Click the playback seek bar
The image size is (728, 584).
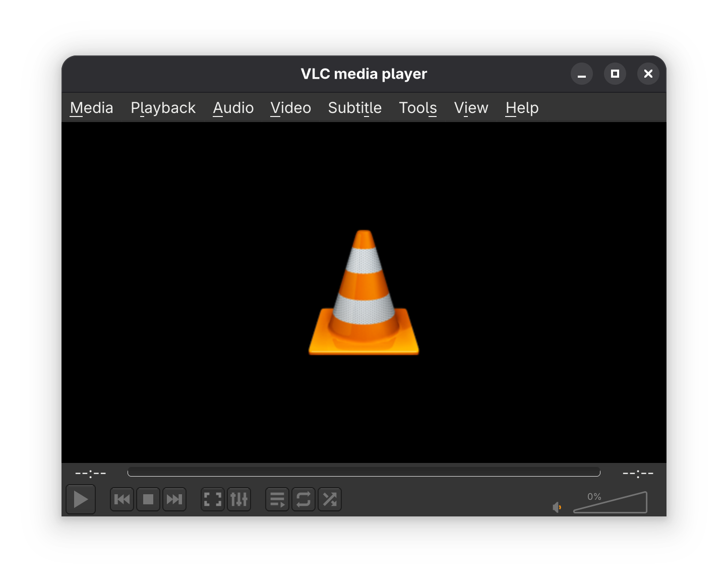(x=364, y=472)
